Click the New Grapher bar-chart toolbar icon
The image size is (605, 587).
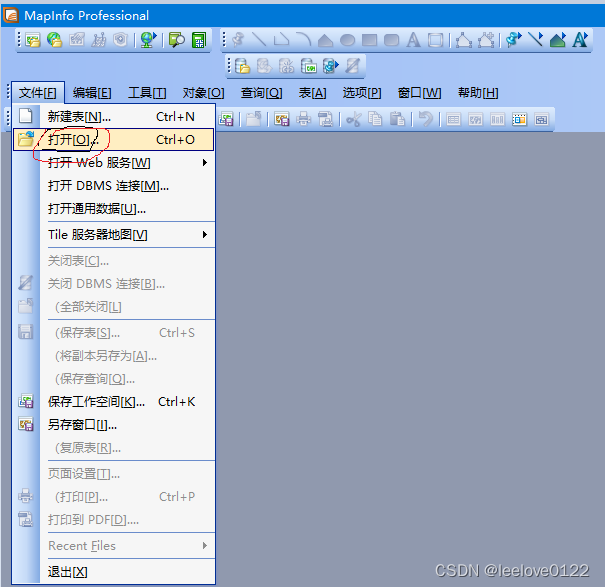pos(497,120)
